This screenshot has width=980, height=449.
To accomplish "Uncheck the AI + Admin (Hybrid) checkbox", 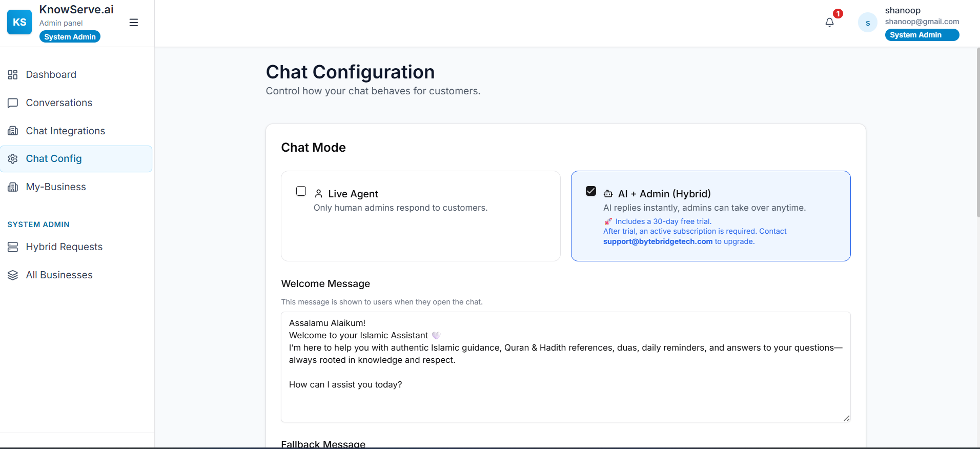I will click(590, 191).
